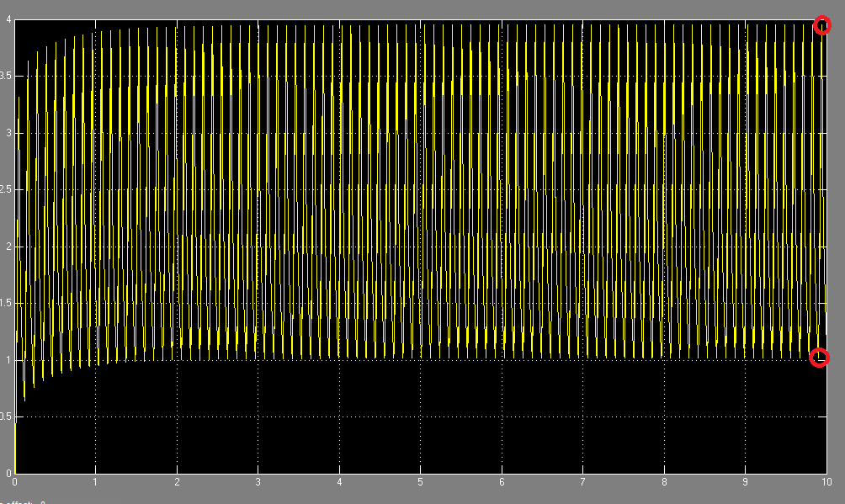Click the x-axis tick label 5
The width and height of the screenshot is (845, 504).
pyautogui.click(x=420, y=482)
